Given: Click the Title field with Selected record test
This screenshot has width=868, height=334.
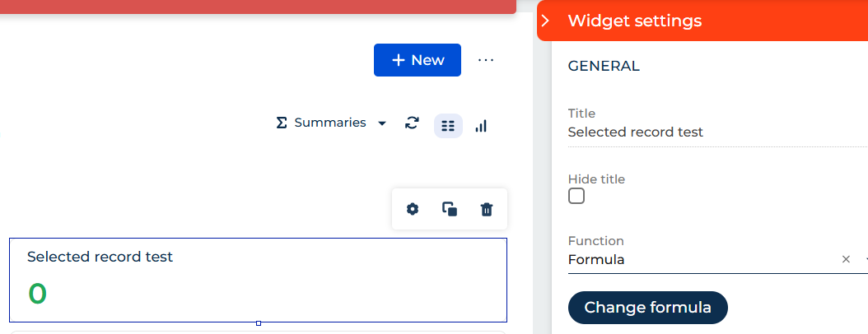Looking at the screenshot, I should (x=717, y=132).
